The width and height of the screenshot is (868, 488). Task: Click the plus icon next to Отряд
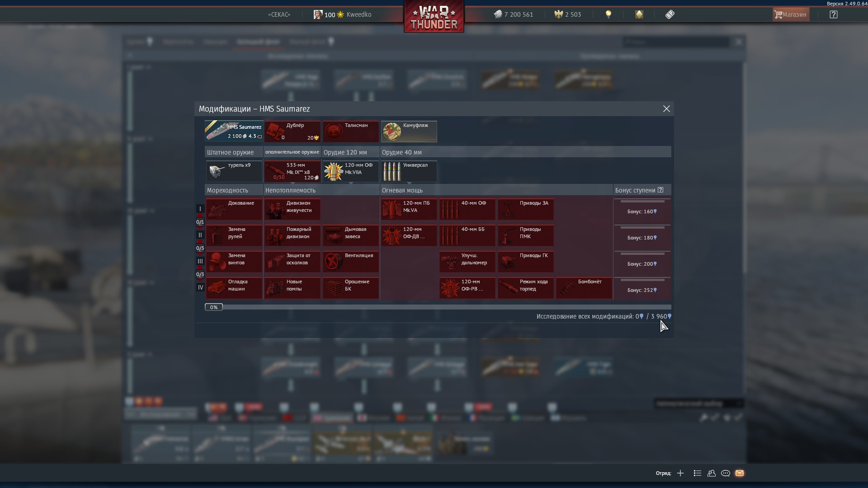point(680,473)
